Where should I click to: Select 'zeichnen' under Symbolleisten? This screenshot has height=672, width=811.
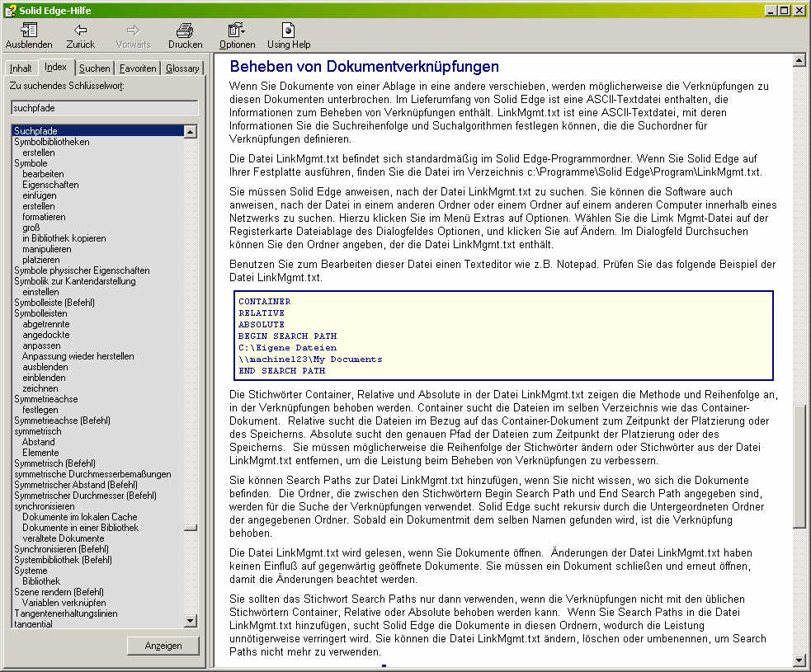[40, 388]
